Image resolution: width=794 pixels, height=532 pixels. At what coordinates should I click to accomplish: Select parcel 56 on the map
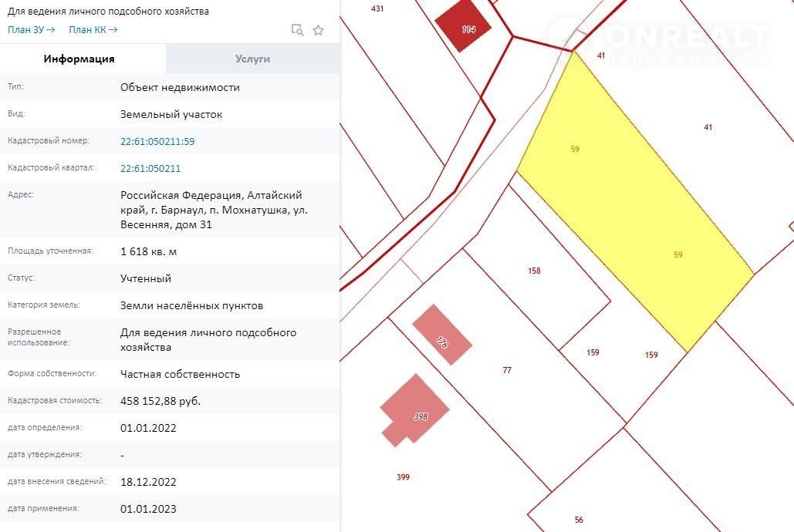579,520
